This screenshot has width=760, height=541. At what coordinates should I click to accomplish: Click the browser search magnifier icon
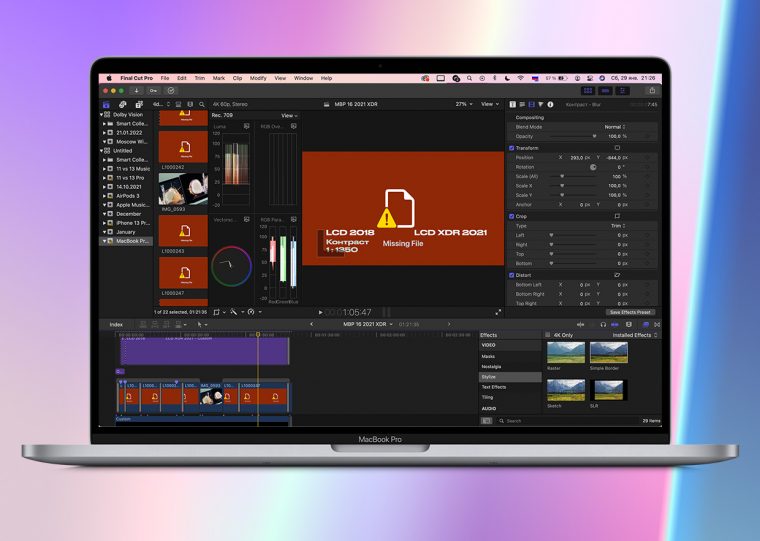click(x=202, y=104)
